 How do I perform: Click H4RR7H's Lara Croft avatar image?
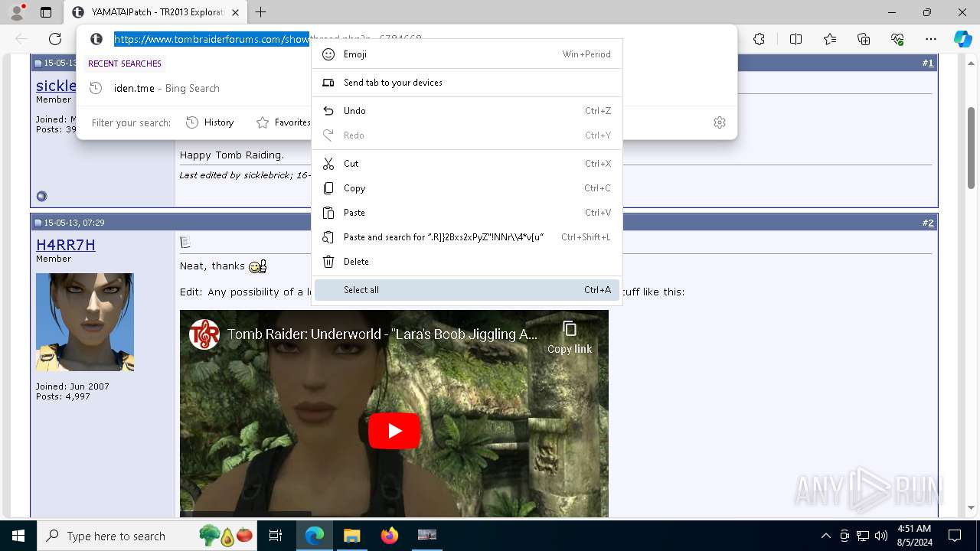point(85,322)
